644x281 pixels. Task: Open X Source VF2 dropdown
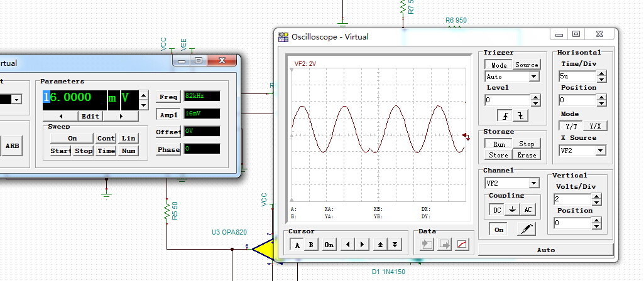601,151
